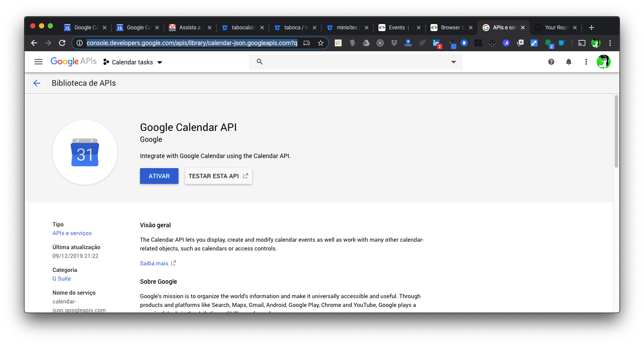Open the Dropbox extension icon
This screenshot has height=345, width=644.
(x=394, y=43)
